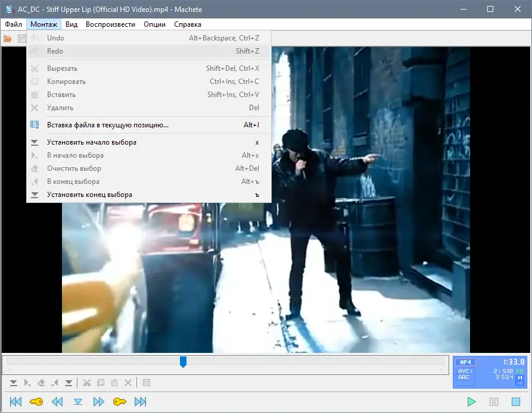
Task: Open the Воспроизвести menu
Action: [110, 24]
